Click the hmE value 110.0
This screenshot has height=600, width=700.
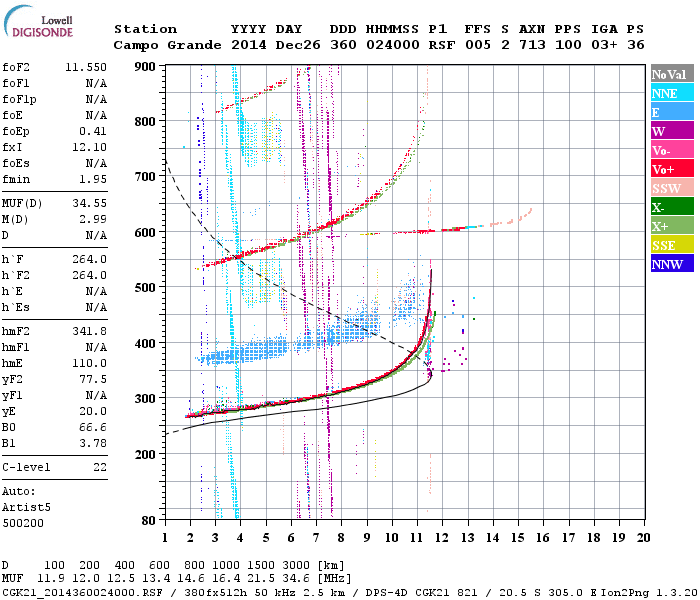coord(90,363)
